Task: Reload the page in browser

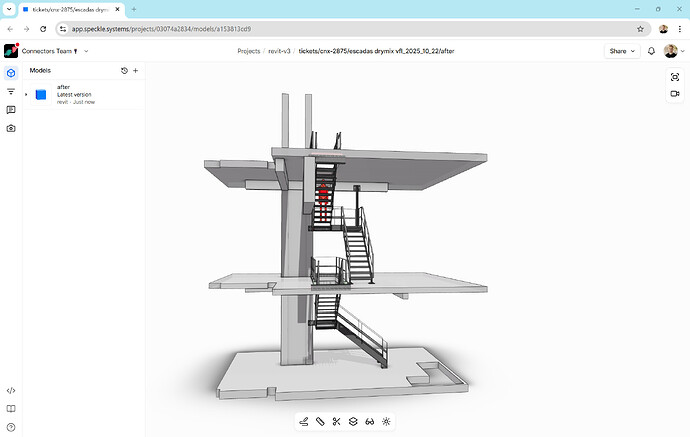Action: [x=43, y=29]
